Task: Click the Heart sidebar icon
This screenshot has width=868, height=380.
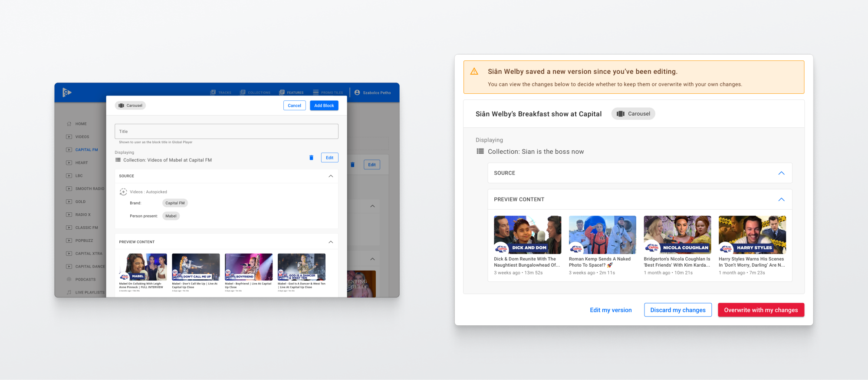Action: (x=69, y=163)
